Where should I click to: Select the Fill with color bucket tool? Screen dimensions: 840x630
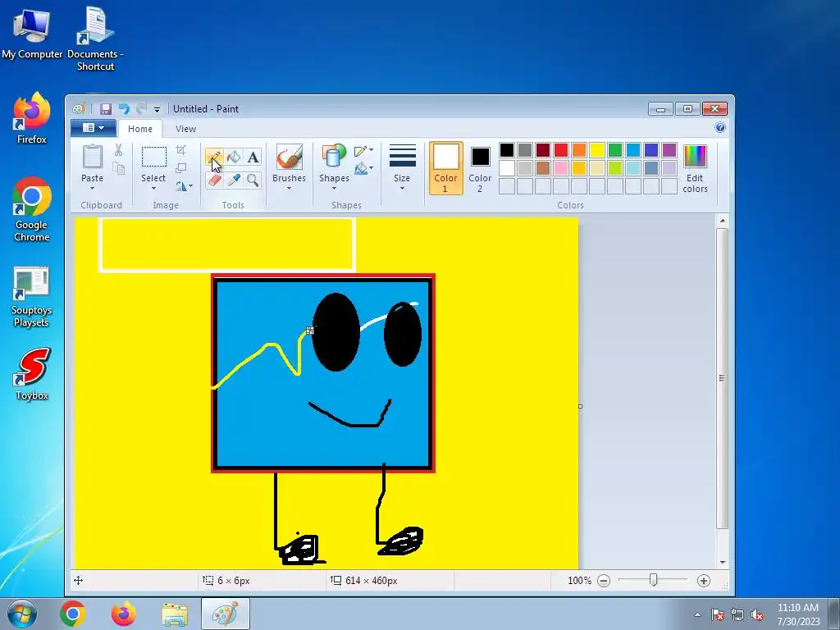(x=234, y=157)
